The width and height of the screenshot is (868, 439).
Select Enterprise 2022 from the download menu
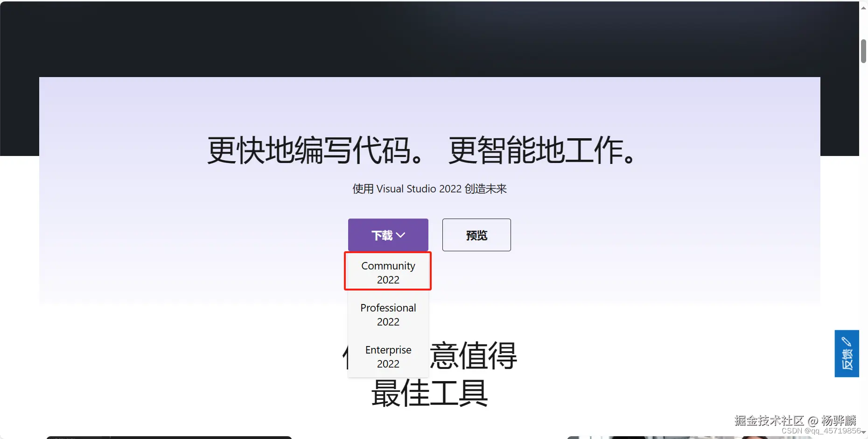click(x=388, y=356)
